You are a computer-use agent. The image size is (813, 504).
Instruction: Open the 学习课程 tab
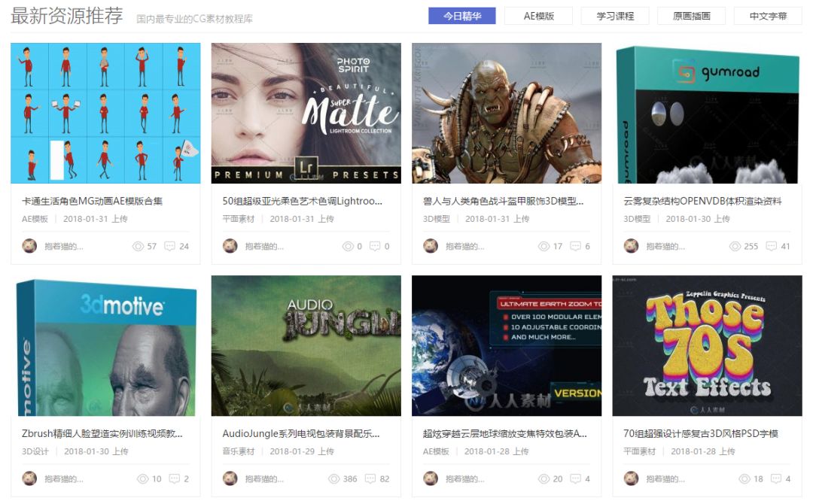(x=615, y=16)
